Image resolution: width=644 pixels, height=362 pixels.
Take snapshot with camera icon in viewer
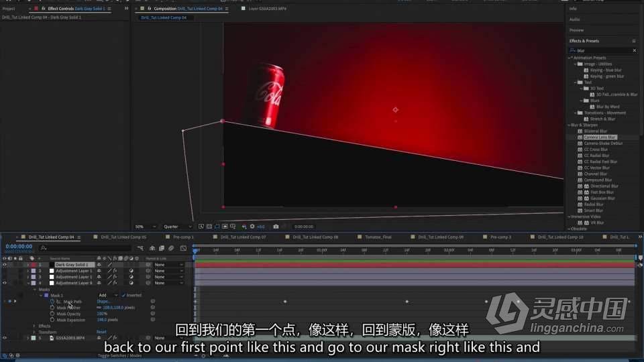(276, 227)
